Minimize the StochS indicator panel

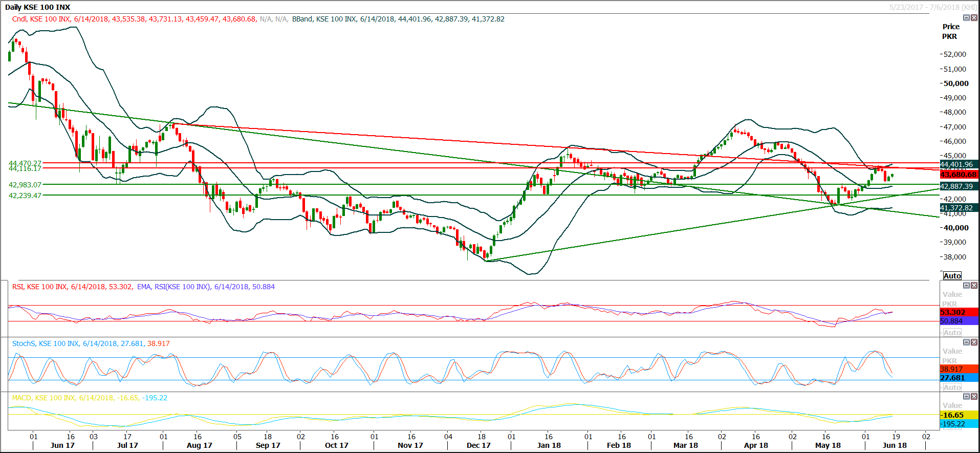coord(966,342)
